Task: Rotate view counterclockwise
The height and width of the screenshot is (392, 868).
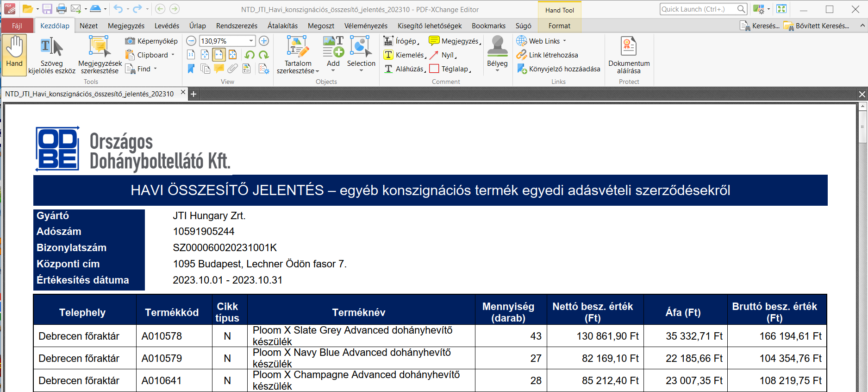Action: (x=250, y=55)
